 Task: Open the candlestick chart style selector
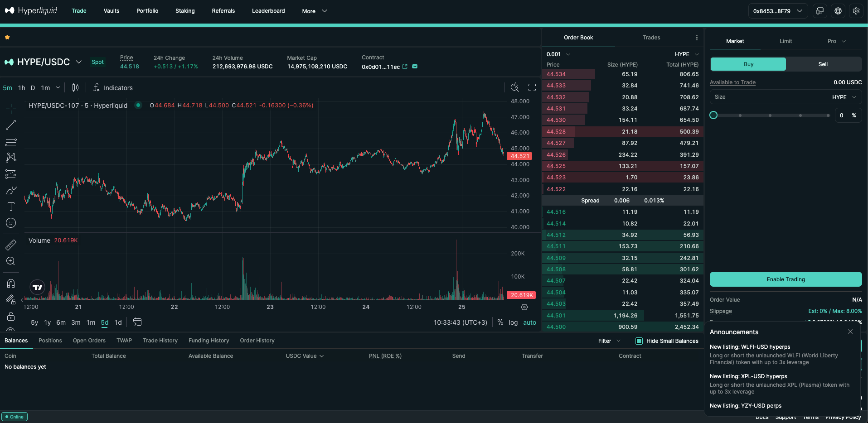[75, 87]
